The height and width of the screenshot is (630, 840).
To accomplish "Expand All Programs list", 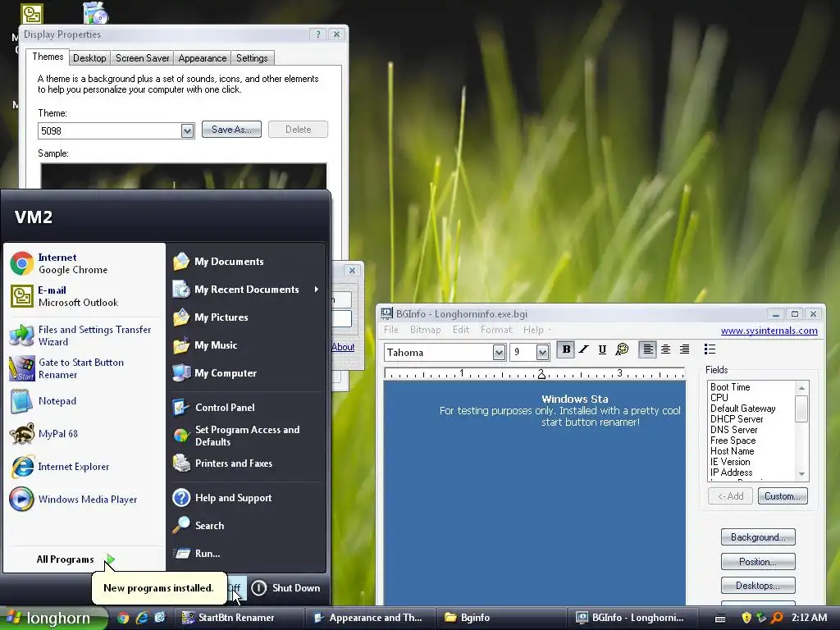I will (x=75, y=559).
